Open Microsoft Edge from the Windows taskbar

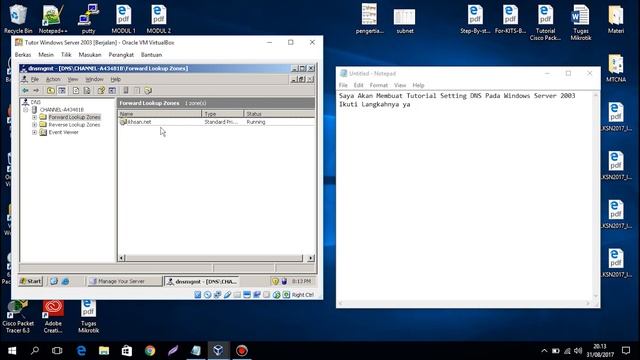click(x=81, y=351)
